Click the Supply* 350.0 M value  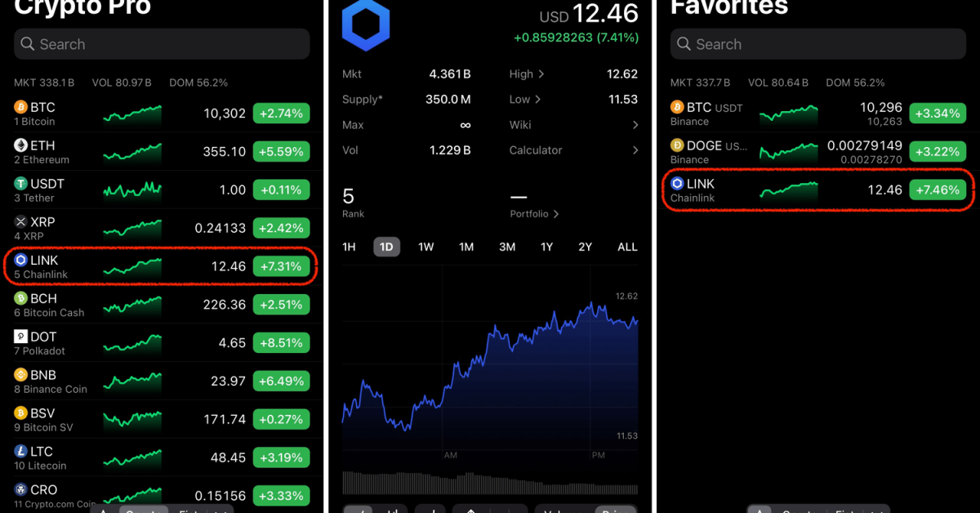pyautogui.click(x=448, y=100)
